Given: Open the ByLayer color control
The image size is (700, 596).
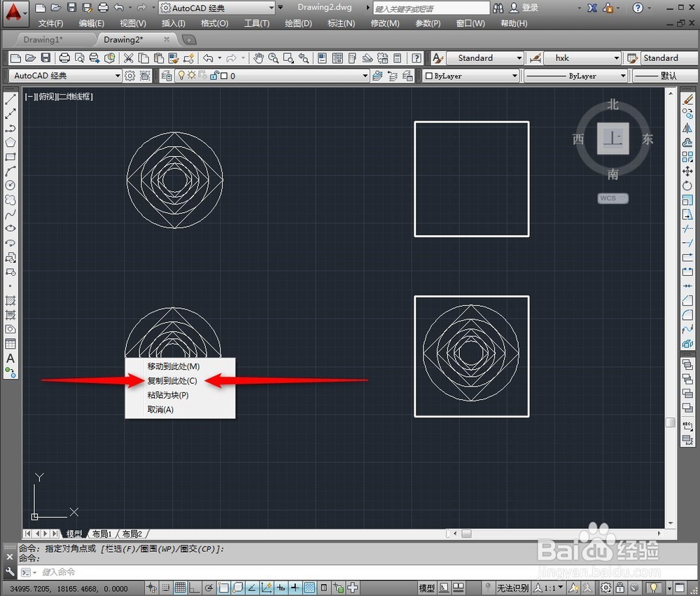Looking at the screenshot, I should coord(470,76).
